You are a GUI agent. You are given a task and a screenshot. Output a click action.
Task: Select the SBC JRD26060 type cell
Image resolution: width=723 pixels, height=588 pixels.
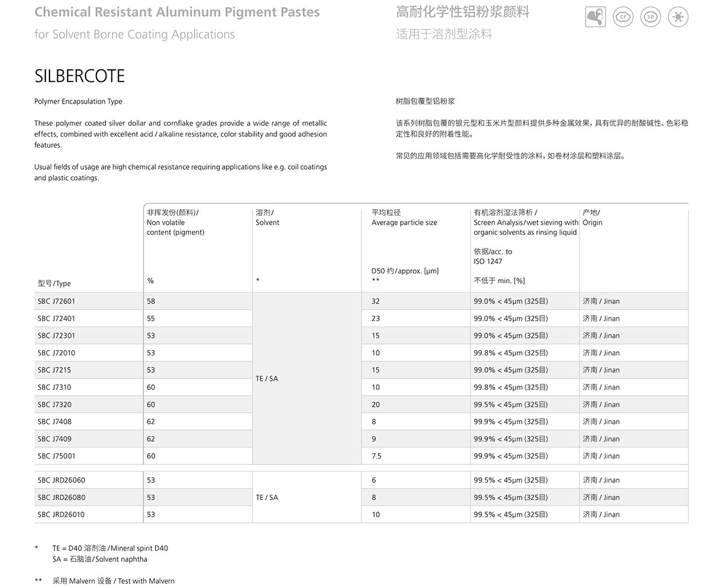coord(61,480)
